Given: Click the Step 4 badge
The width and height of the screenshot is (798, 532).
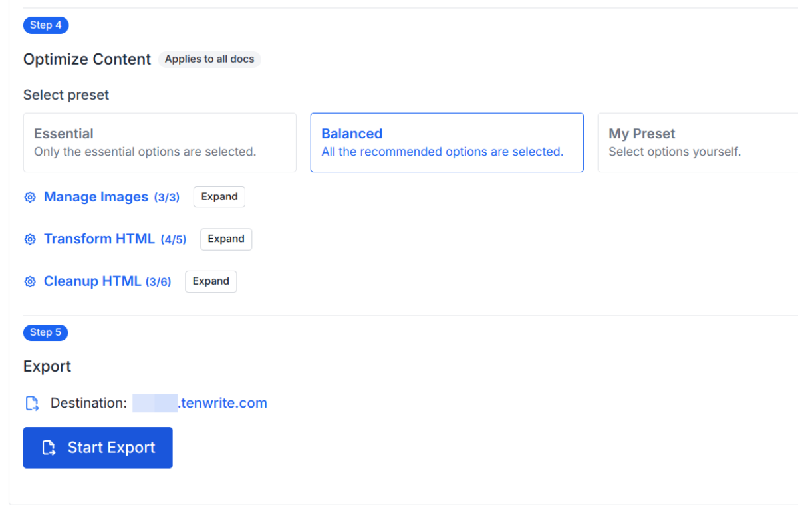Looking at the screenshot, I should coord(46,25).
